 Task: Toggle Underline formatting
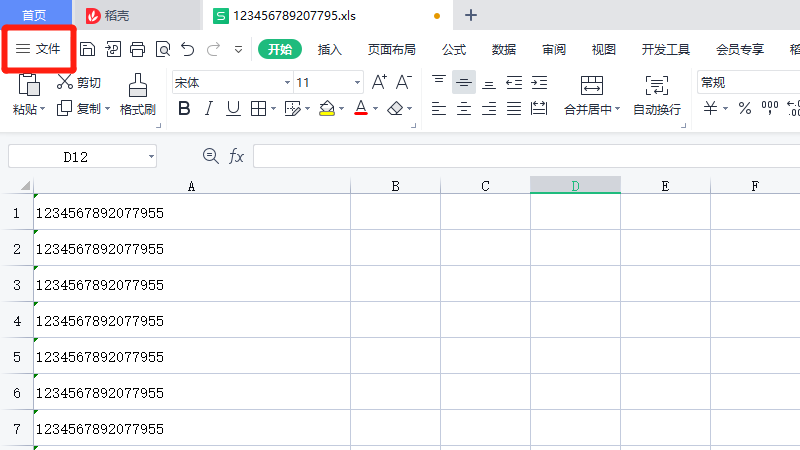pyautogui.click(x=233, y=108)
